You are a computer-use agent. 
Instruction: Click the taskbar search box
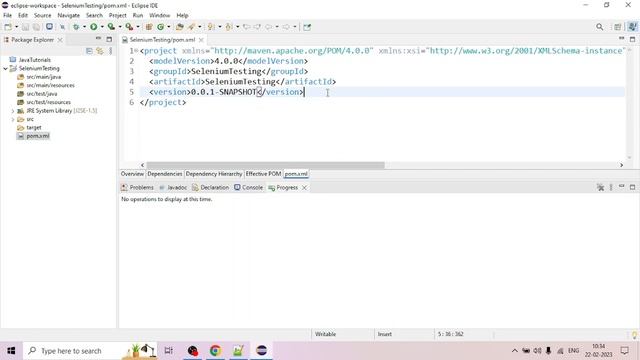point(89,351)
